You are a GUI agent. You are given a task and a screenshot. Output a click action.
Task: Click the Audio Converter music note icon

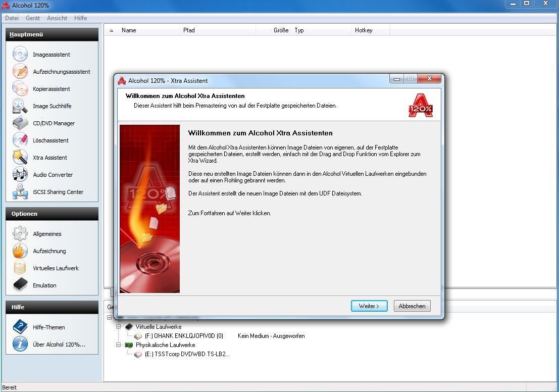(x=20, y=174)
